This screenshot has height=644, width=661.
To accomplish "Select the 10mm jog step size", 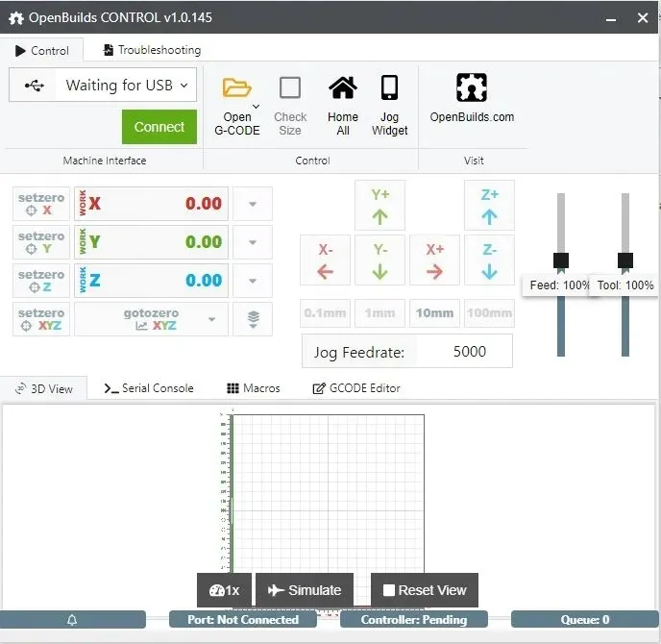I will point(434,313).
